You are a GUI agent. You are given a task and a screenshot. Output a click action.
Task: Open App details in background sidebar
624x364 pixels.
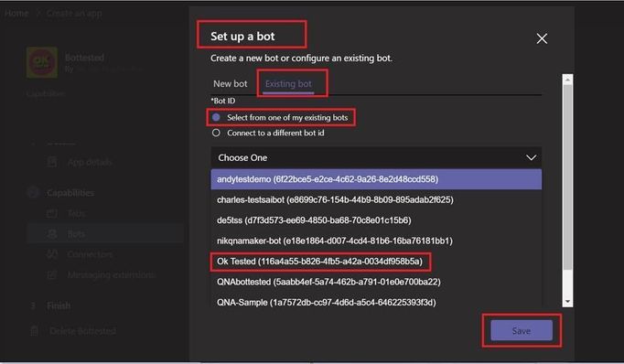(90, 162)
